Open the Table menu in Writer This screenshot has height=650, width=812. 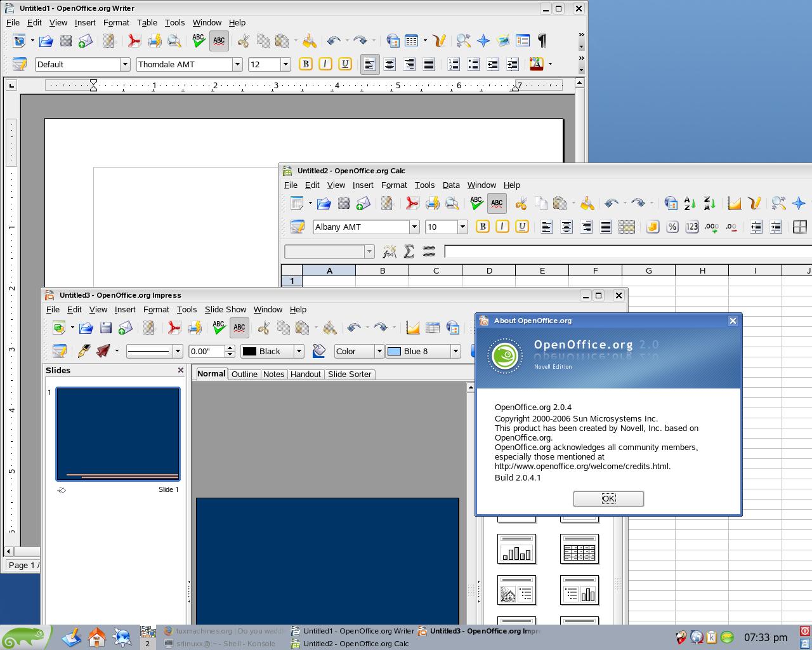coord(147,22)
